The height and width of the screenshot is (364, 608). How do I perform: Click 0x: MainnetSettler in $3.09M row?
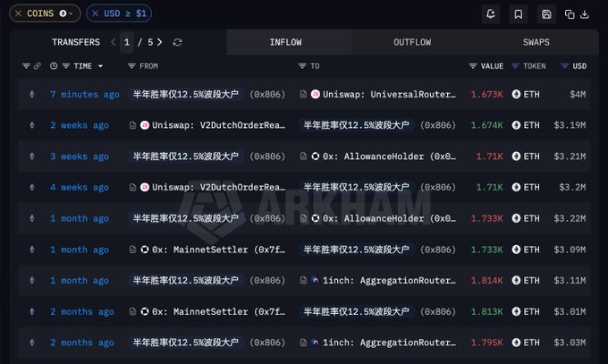click(218, 250)
